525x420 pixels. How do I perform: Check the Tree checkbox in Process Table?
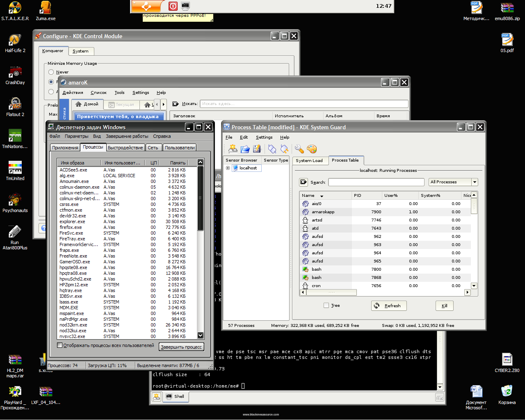click(x=326, y=305)
